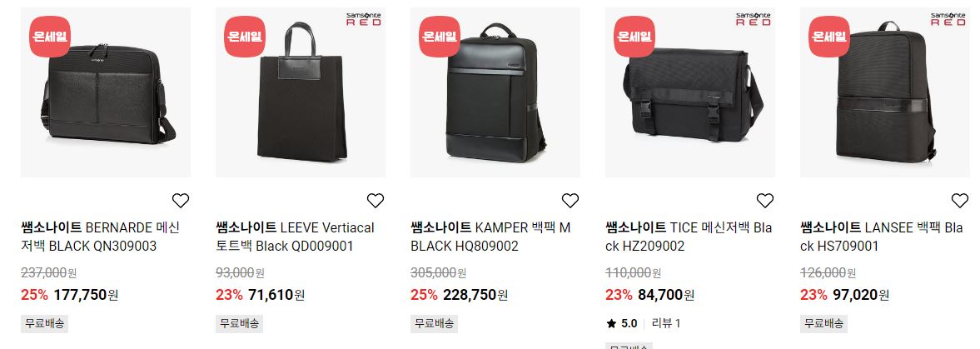Image resolution: width=980 pixels, height=349 pixels.
Task: Open 쌤소나이트 TICE 메신저백 product title link
Action: pyautogui.click(x=689, y=237)
